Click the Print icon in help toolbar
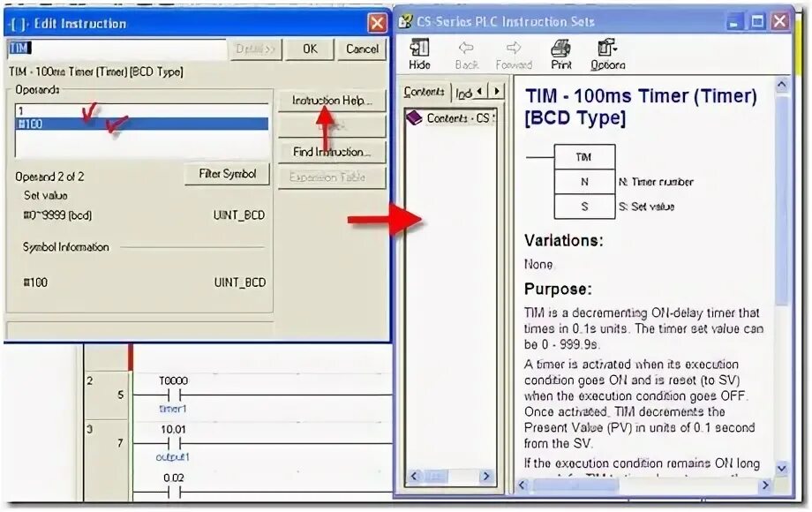The height and width of the screenshot is (512, 812). click(x=560, y=54)
